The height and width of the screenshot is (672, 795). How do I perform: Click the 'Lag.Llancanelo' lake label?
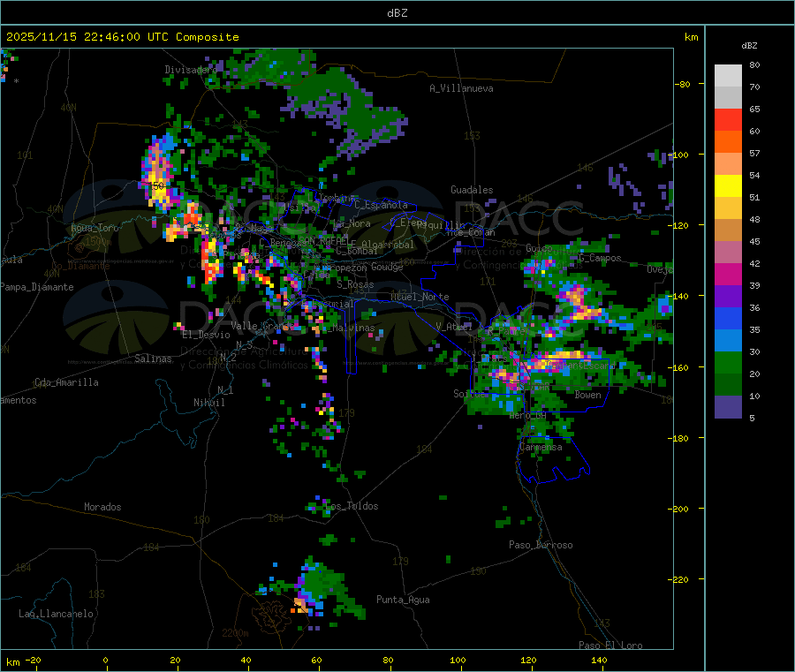(x=57, y=614)
